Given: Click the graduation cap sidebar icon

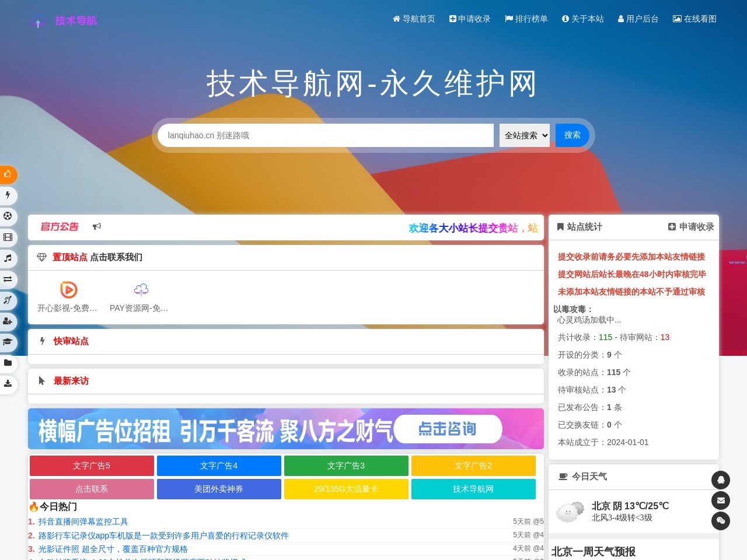Looking at the screenshot, I should [x=8, y=342].
